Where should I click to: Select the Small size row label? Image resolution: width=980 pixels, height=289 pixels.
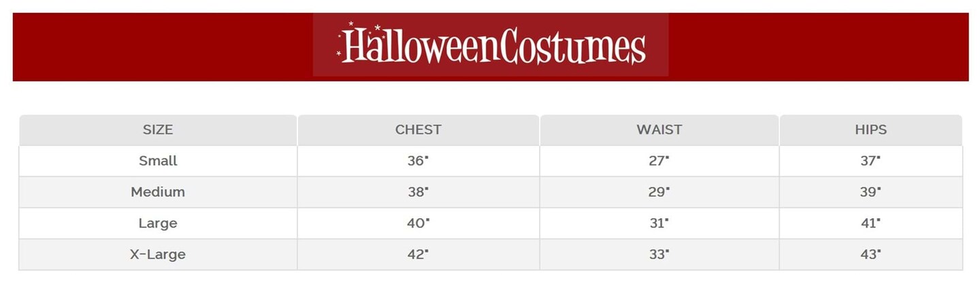pyautogui.click(x=158, y=161)
